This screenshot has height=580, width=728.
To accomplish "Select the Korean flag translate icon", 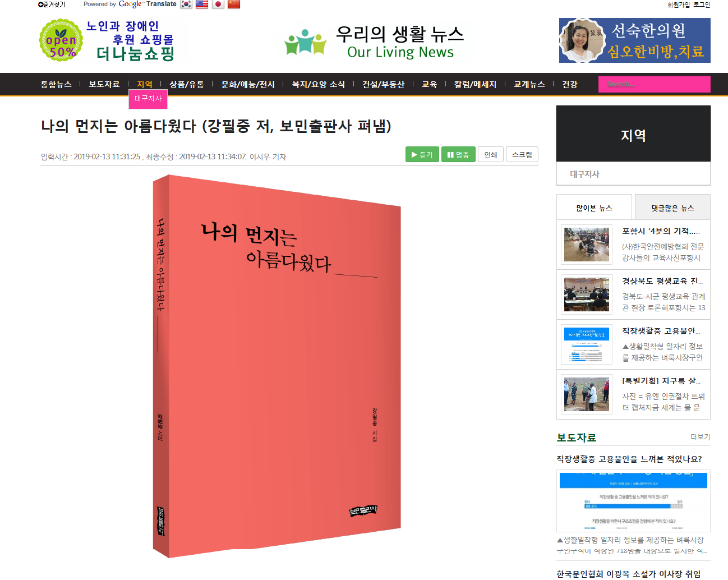I will click(186, 4).
